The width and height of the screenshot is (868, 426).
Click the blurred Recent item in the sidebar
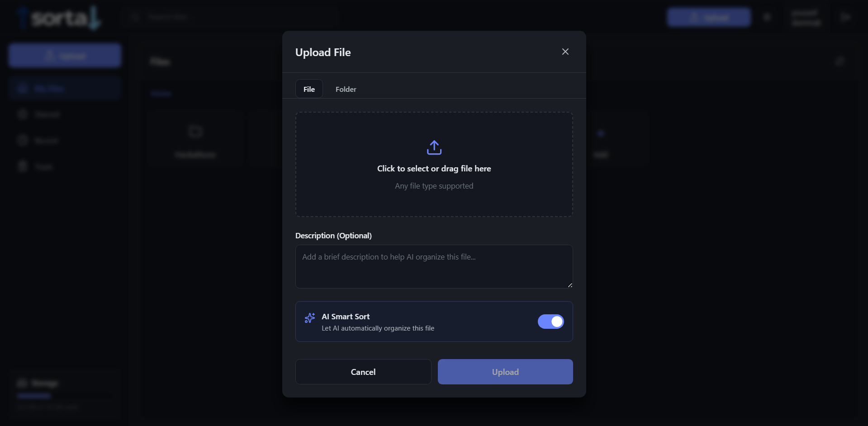[65, 141]
